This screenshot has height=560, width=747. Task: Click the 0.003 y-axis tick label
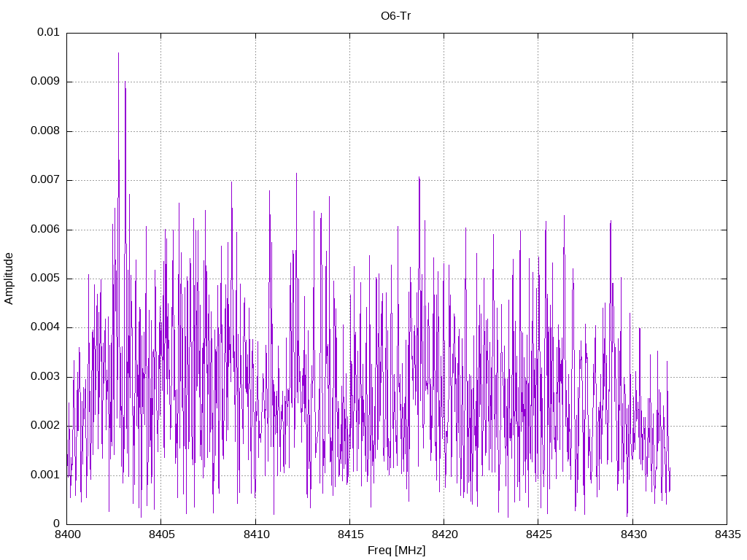[45, 377]
